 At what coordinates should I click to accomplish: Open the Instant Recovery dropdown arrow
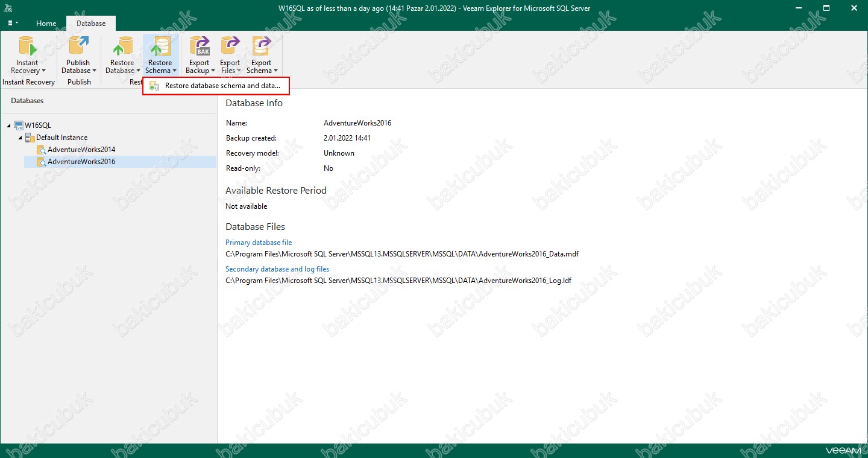tap(43, 71)
